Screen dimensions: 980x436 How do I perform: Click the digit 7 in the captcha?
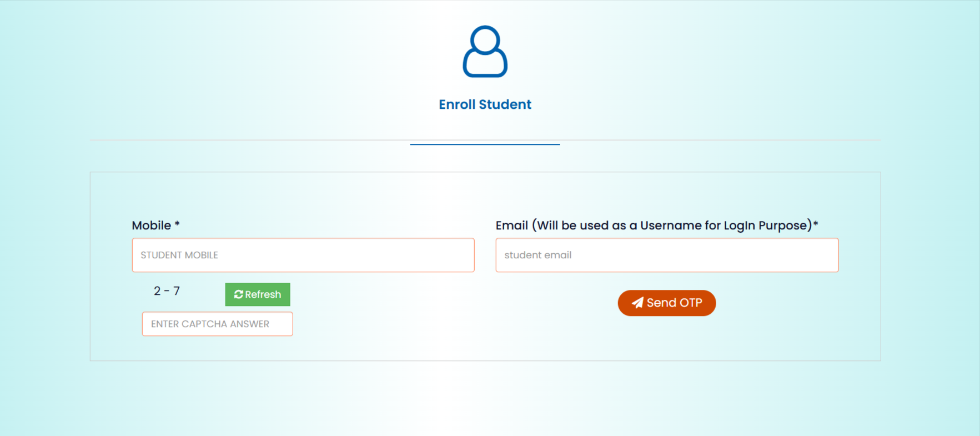(177, 291)
